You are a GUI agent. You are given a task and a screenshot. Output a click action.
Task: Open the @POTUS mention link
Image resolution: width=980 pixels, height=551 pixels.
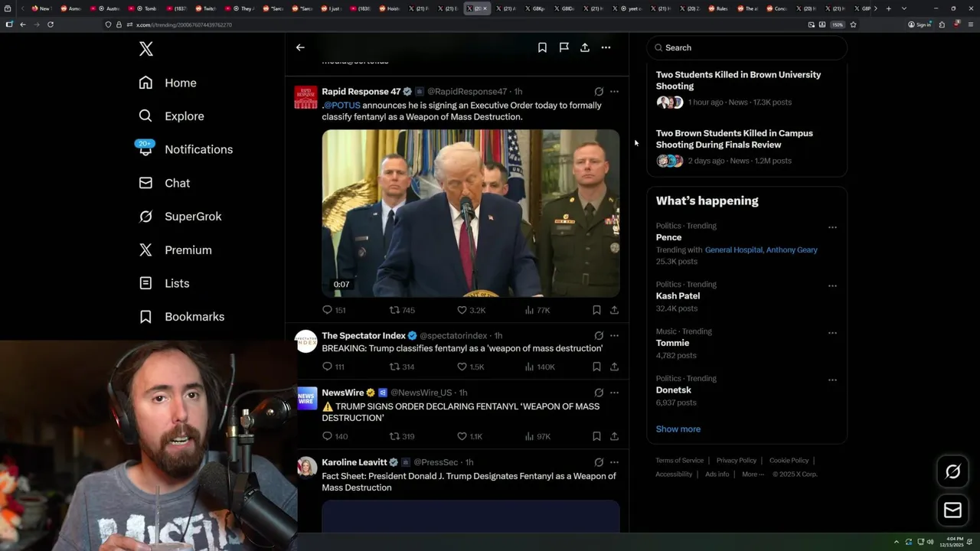point(341,106)
